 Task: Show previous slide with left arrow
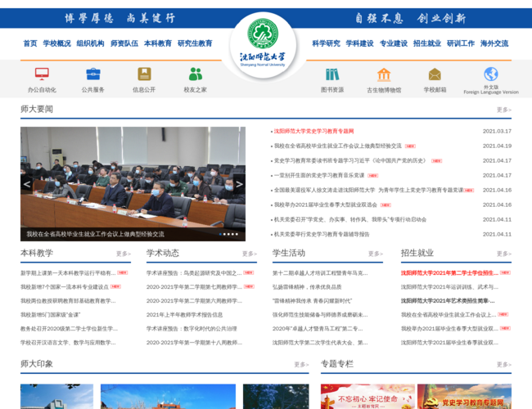(27, 184)
